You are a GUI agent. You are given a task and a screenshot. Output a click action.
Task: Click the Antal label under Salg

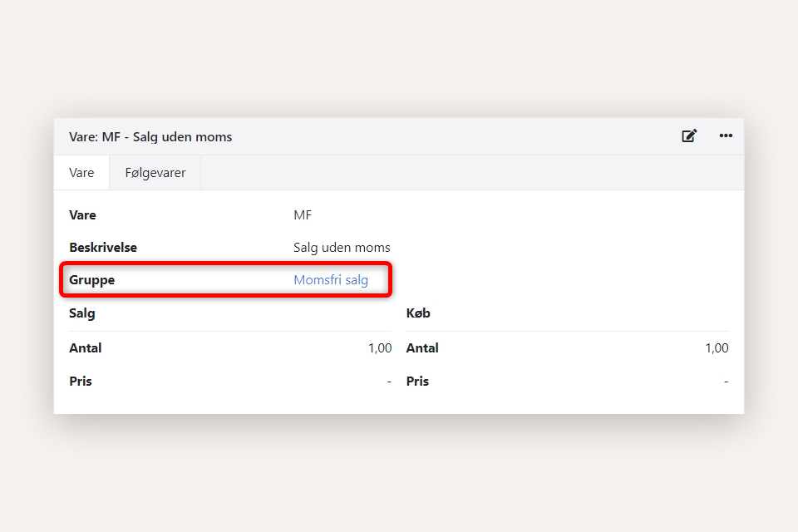coord(86,348)
